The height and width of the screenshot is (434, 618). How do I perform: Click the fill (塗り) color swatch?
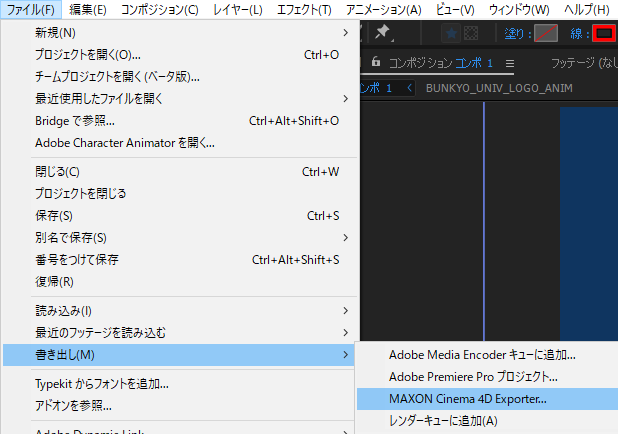(x=545, y=34)
